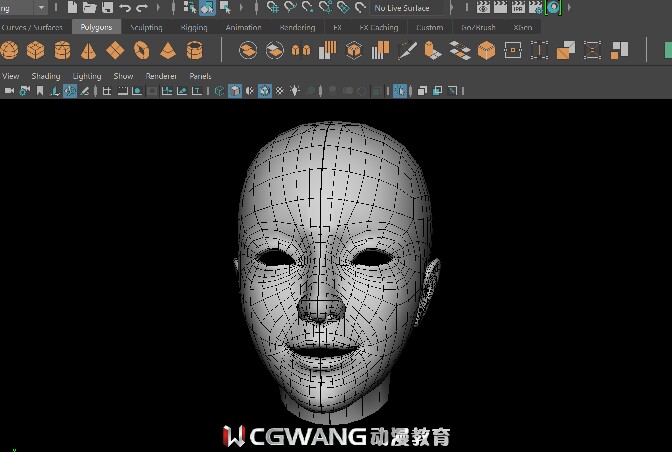Screen dimensions: 672x452
Task: Select by component type mode icon
Action: click(x=225, y=7)
